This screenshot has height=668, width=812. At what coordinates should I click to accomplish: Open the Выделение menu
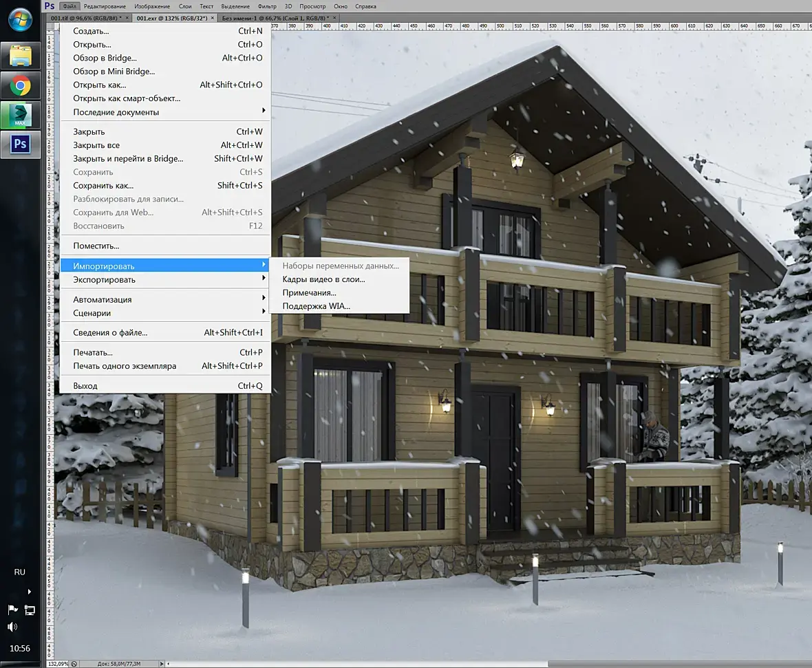coord(235,6)
